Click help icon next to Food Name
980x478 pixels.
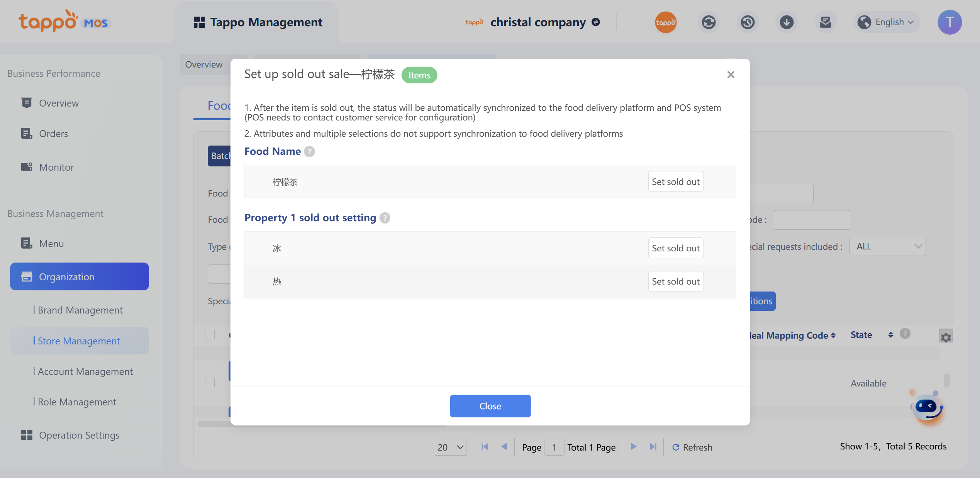(x=309, y=151)
